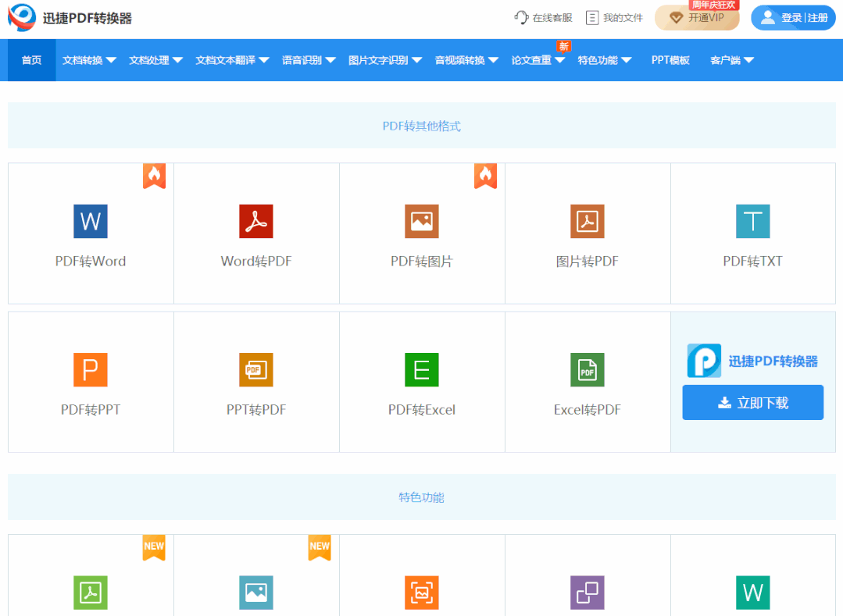Image resolution: width=843 pixels, height=616 pixels.
Task: Go to the 首页 tab
Action: [x=31, y=60]
